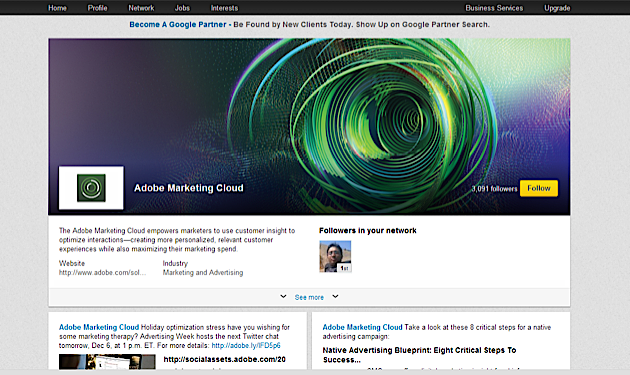
Task: Open the Interests menu
Action: pos(224,8)
